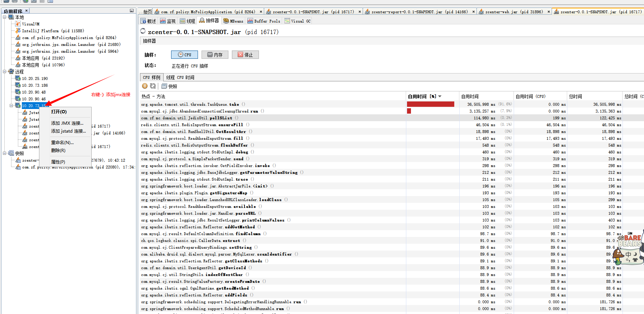Collapse the 远程 tree node
The width and height of the screenshot is (644, 314).
tap(5, 72)
